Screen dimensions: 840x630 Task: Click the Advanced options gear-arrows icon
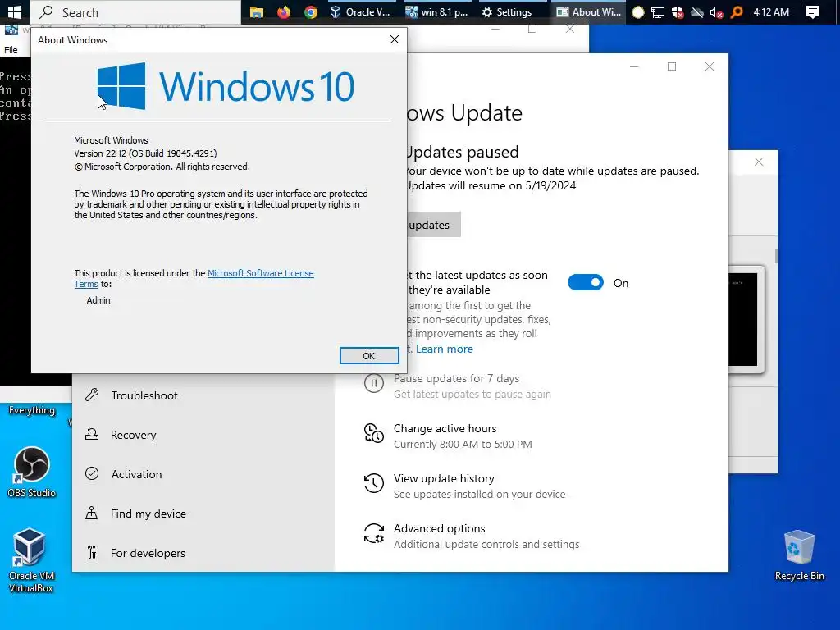[373, 533]
